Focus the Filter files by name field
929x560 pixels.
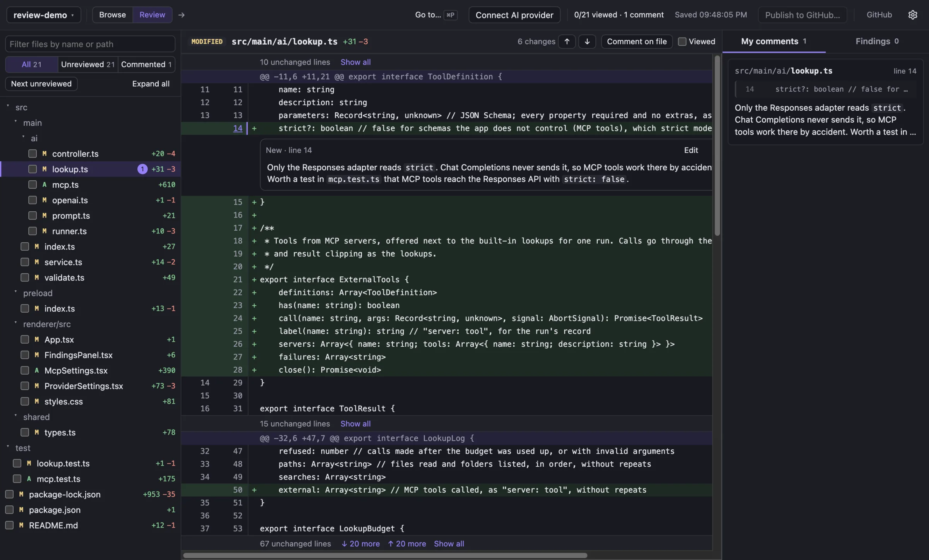coord(90,44)
